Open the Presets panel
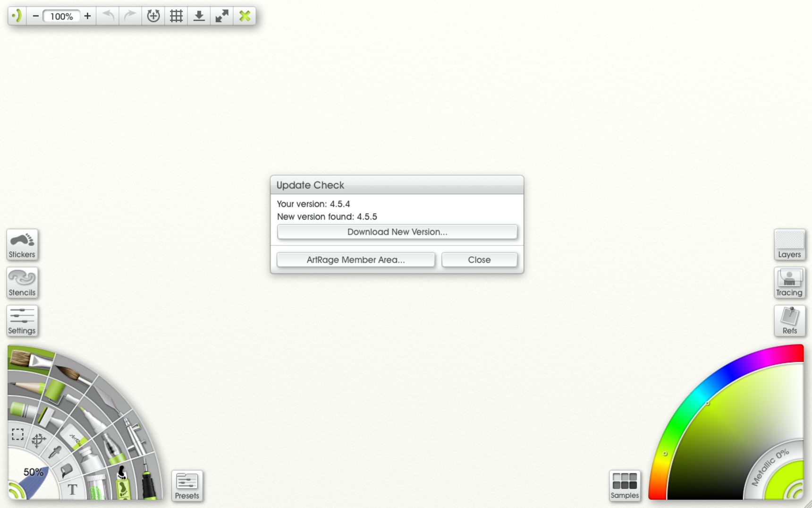This screenshot has height=508, width=812. (x=187, y=486)
